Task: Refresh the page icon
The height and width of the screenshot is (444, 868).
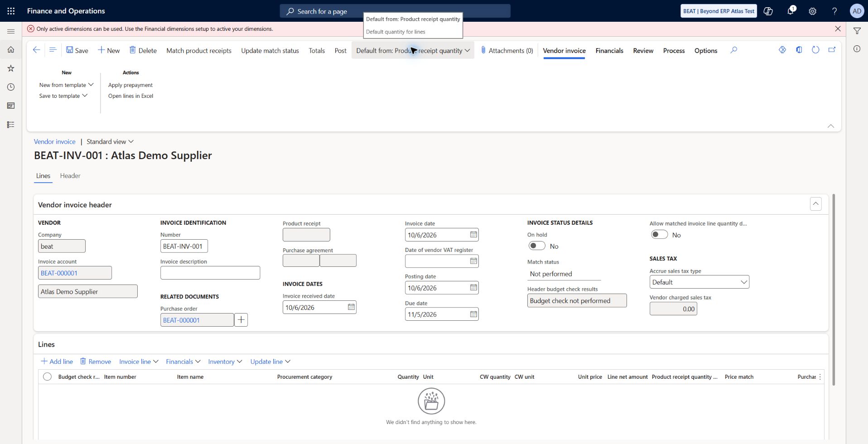Action: (x=815, y=50)
